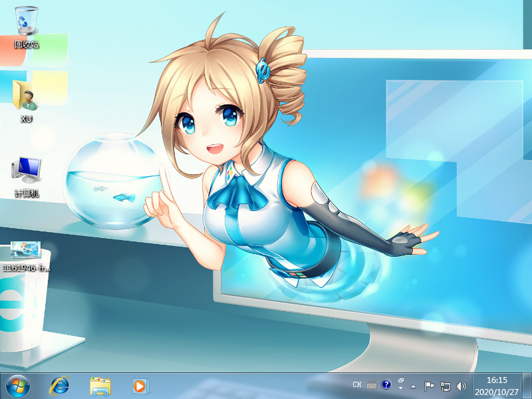Image resolution: width=532 pixels, height=399 pixels.
Task: Launch Internet Explorer from the taskbar
Action: [60, 385]
